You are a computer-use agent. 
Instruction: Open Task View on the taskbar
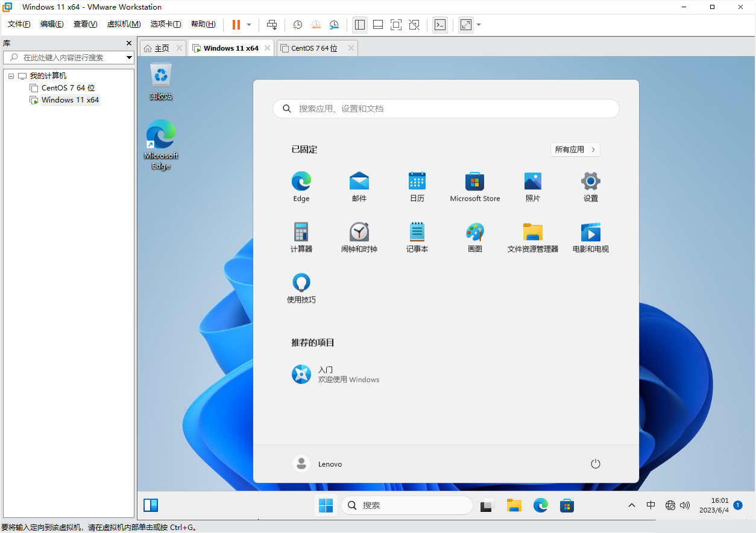[x=487, y=505]
